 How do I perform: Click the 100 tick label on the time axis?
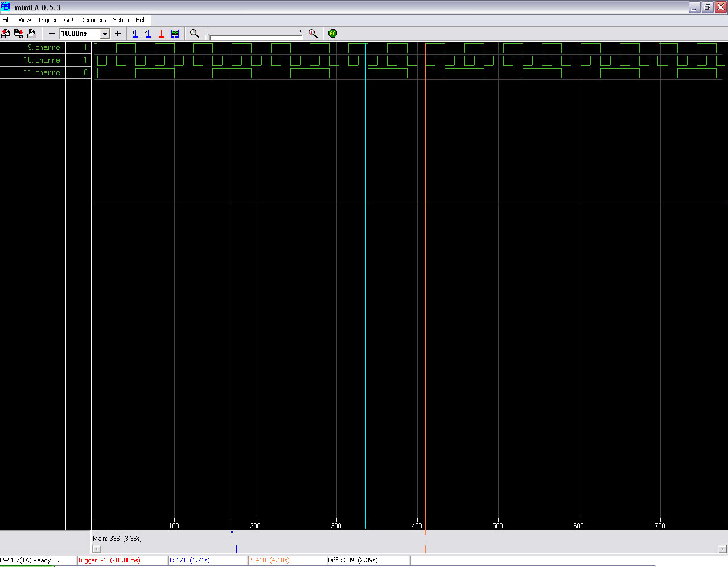[174, 525]
